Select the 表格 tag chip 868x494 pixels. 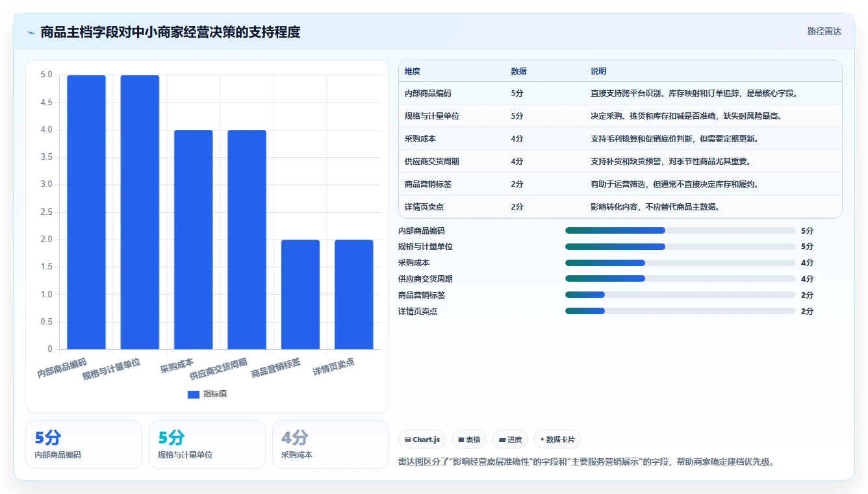(468, 439)
